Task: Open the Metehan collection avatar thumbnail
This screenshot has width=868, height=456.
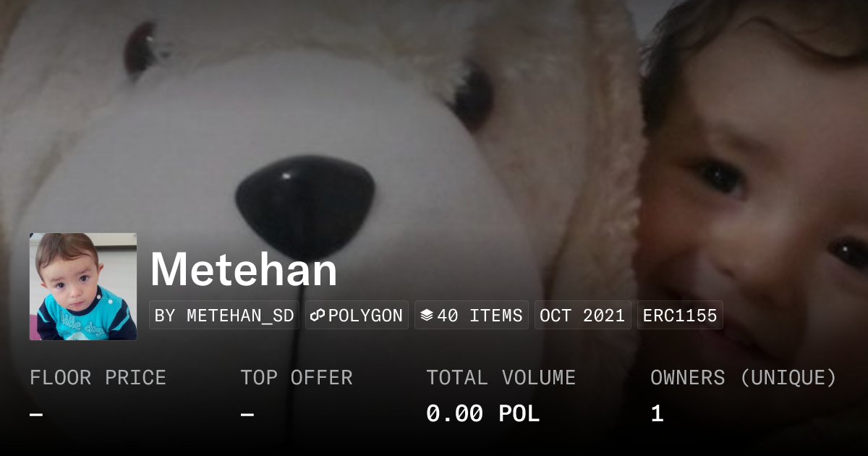Action: (83, 287)
